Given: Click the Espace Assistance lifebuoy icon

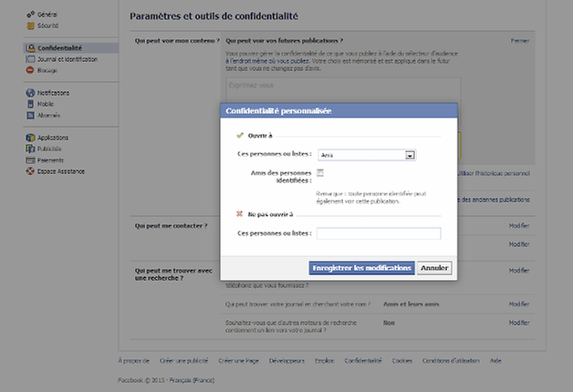Looking at the screenshot, I should click(x=30, y=171).
